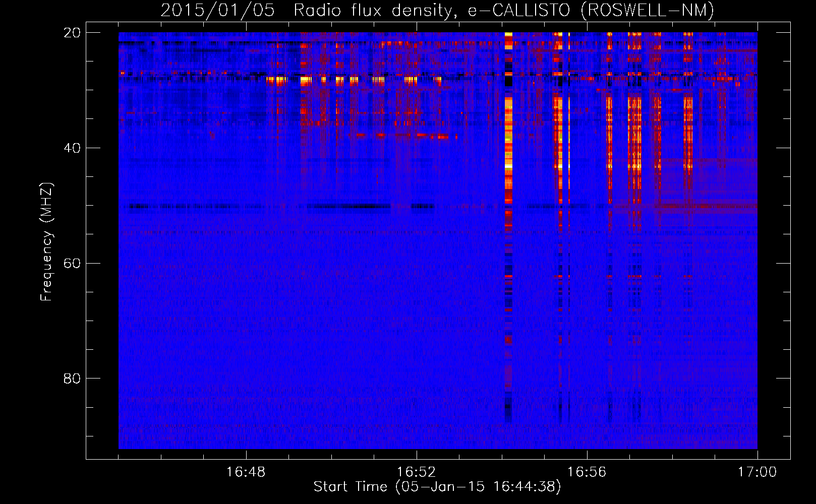816x504 pixels.
Task: Click the 'Frequency (MHZ)' axis label
Action: (46, 242)
